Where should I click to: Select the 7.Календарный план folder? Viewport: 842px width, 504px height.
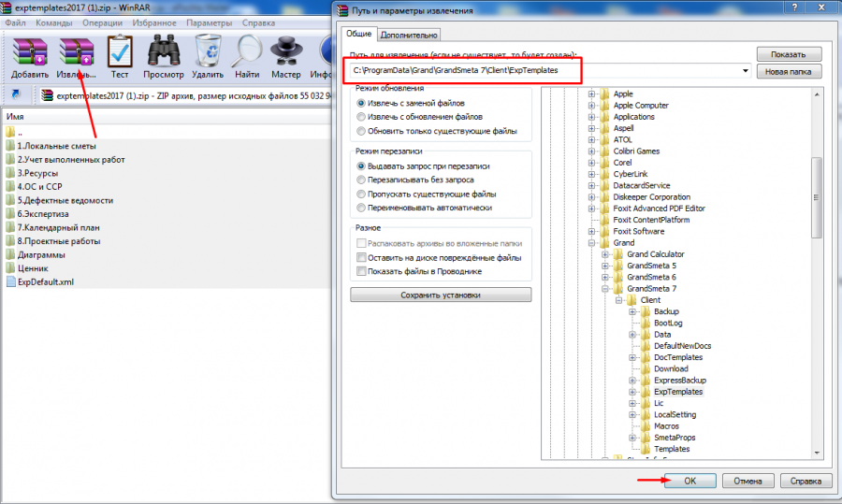58,227
